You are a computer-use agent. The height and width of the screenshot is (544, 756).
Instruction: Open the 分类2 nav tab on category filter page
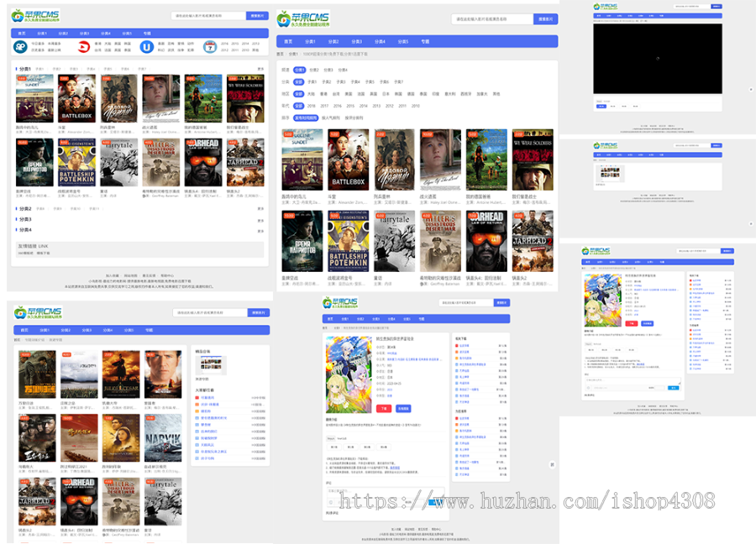point(333,41)
